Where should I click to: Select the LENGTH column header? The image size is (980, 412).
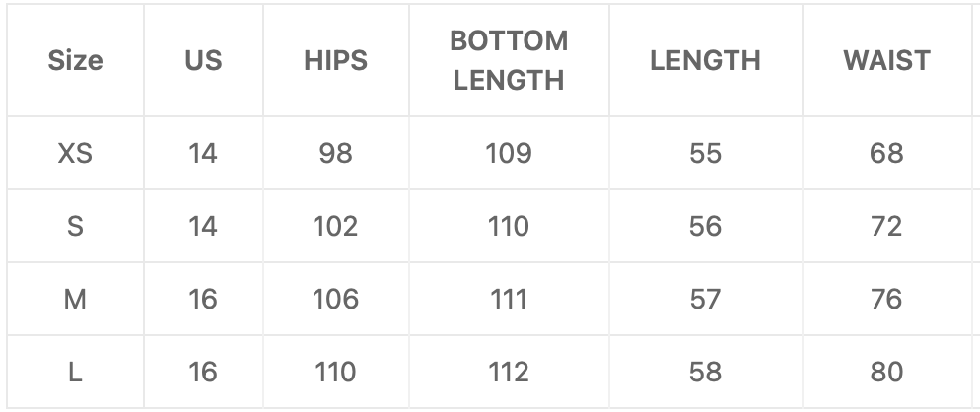tap(705, 61)
